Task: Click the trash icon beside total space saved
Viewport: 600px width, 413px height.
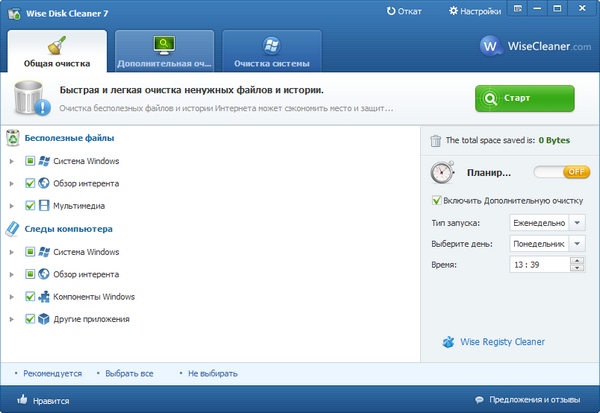Action: (435, 140)
